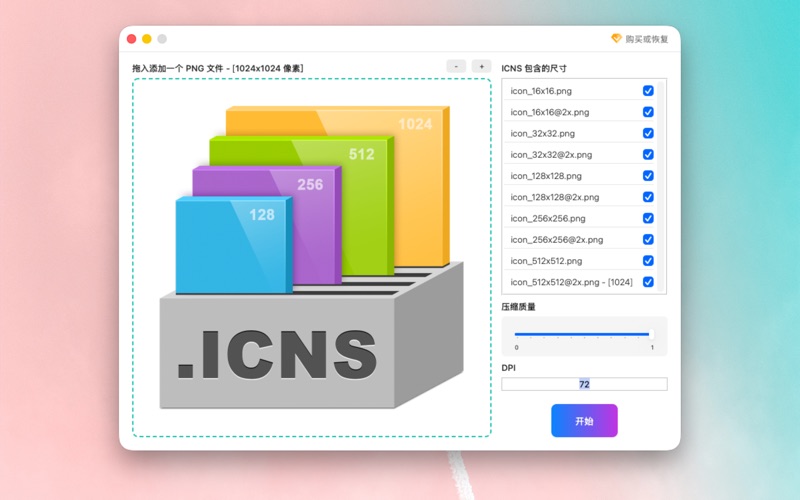
Task: Select the icon_256x256@2x.png row text
Action: [557, 240]
